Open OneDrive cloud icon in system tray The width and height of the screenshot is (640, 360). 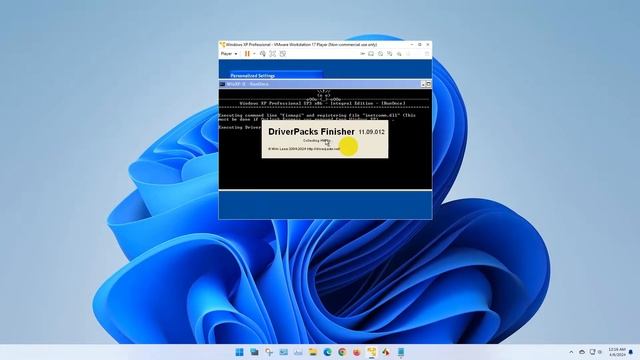coord(582,352)
